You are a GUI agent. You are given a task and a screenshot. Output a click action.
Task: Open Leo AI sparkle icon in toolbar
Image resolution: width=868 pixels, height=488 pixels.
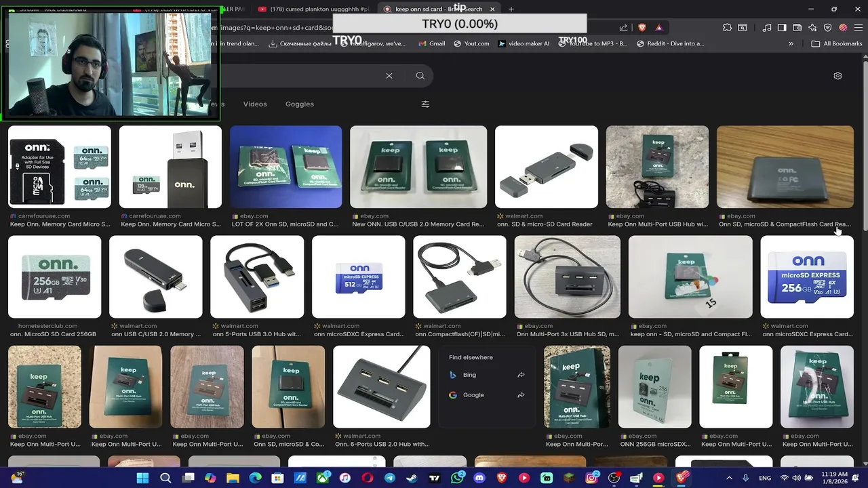pos(812,28)
